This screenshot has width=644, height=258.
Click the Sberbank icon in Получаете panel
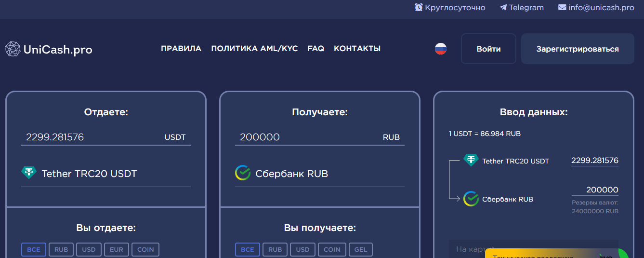pos(243,173)
